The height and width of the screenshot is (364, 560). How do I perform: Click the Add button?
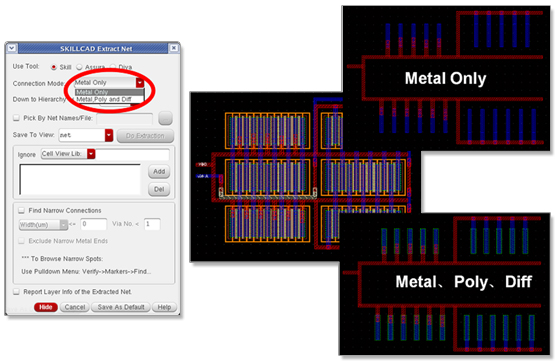point(159,171)
